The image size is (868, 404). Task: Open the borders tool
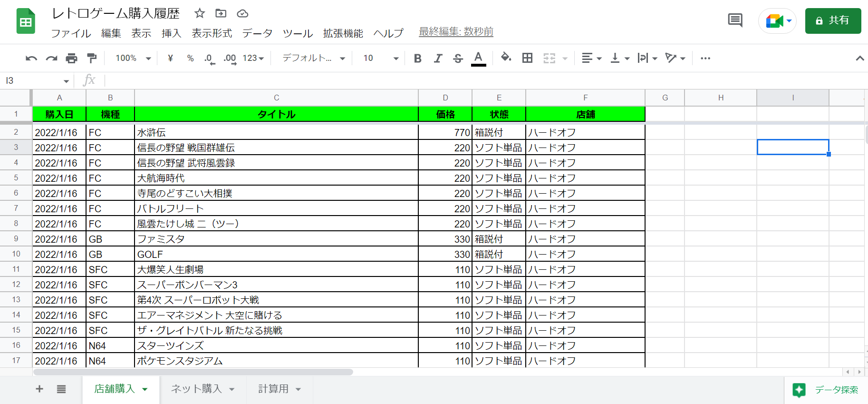pyautogui.click(x=527, y=58)
